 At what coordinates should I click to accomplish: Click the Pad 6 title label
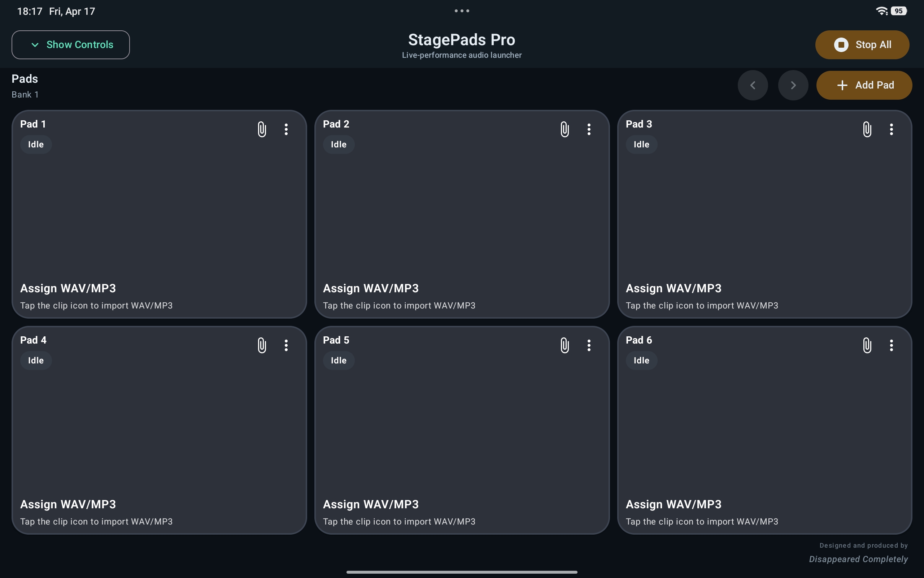tap(639, 340)
